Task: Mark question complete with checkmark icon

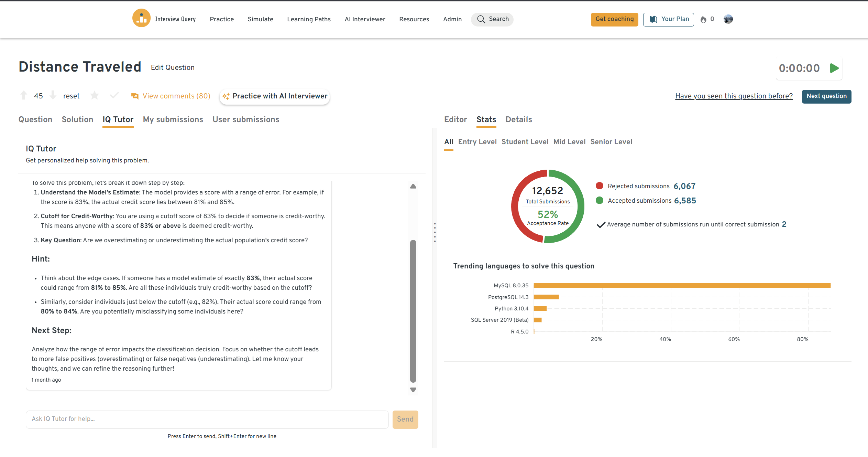Action: [x=114, y=95]
